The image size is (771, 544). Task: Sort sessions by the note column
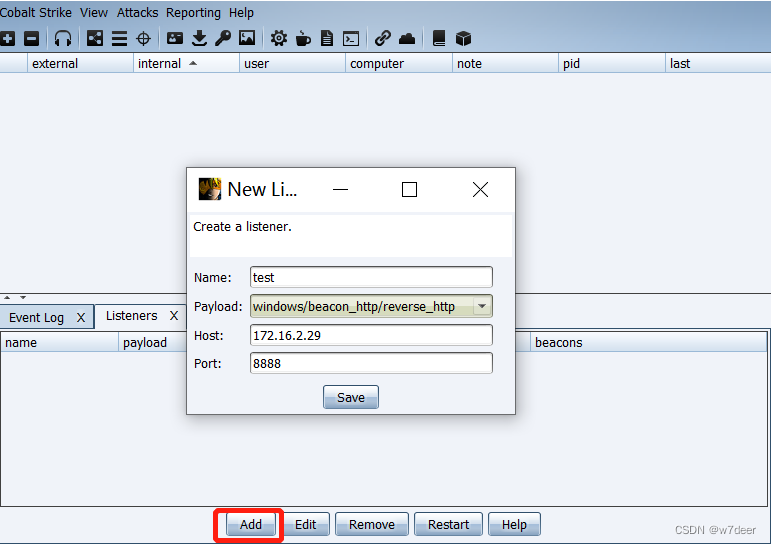click(505, 63)
